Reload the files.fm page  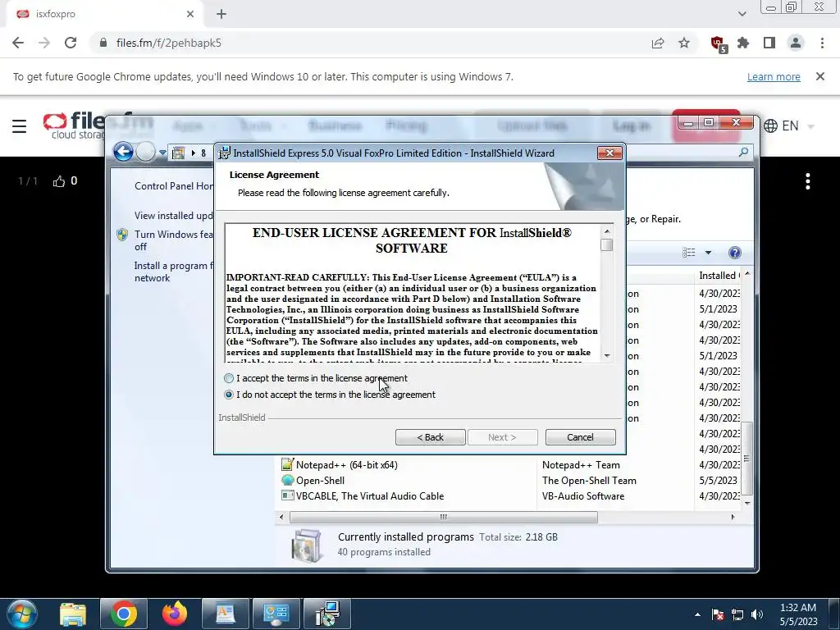coord(71,43)
